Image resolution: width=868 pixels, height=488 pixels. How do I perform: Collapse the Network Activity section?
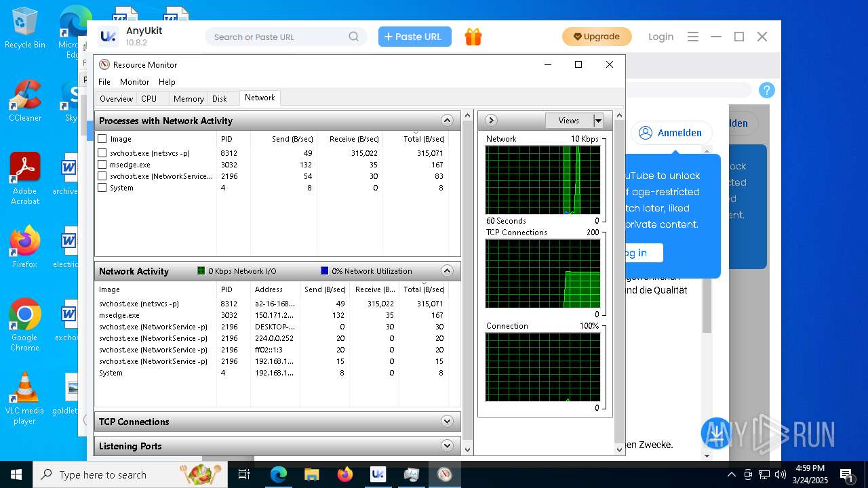click(x=447, y=271)
